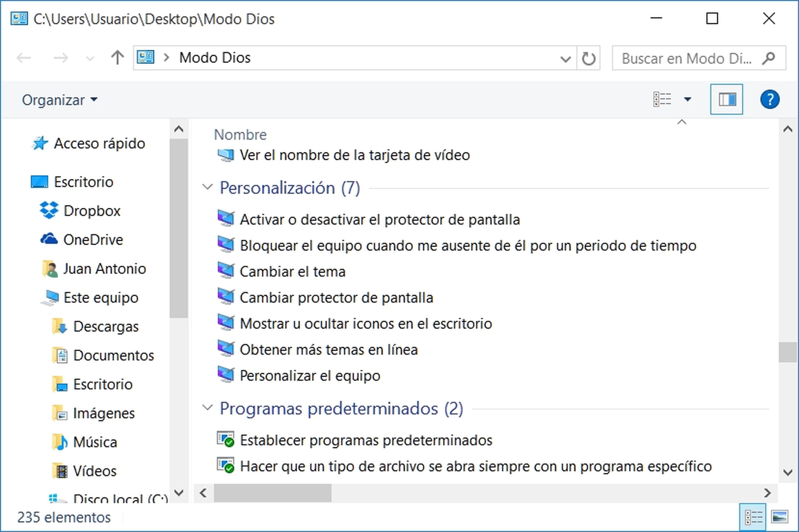The image size is (799, 532).
Task: Go up one folder level
Action: pos(117,58)
